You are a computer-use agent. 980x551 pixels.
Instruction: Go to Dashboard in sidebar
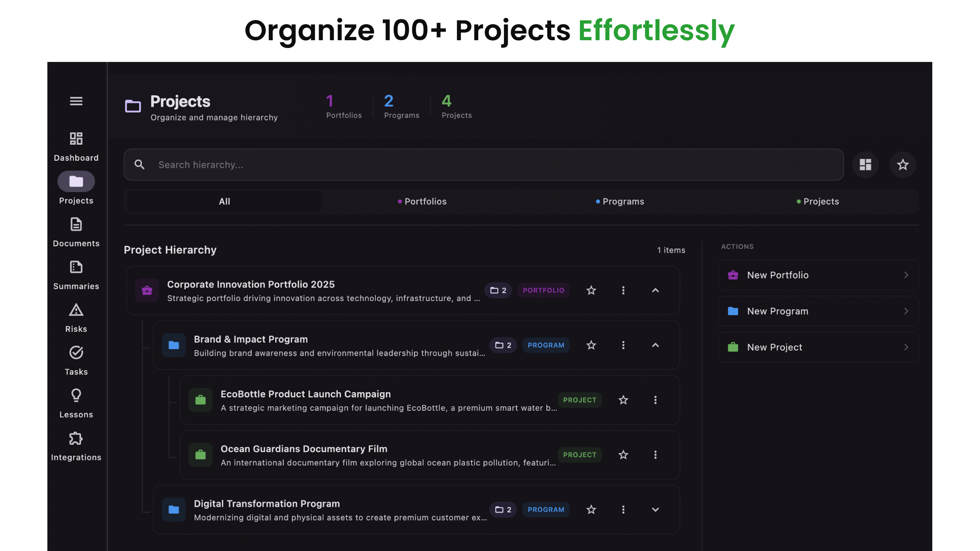(76, 146)
